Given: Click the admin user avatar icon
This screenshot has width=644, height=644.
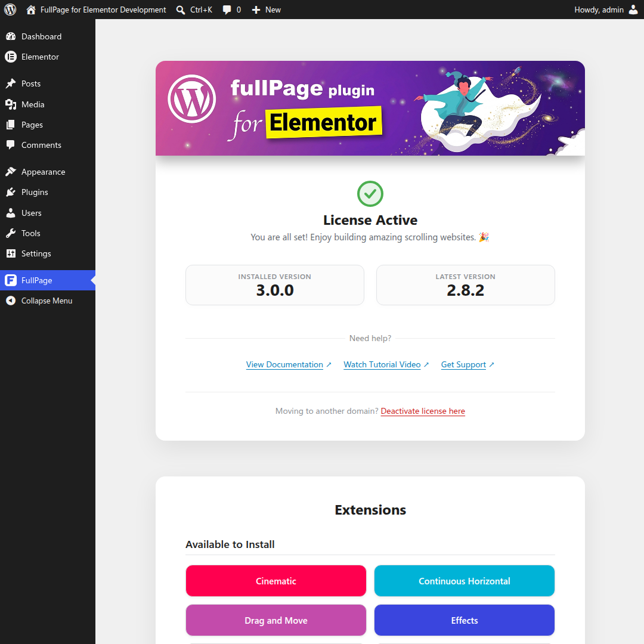Looking at the screenshot, I should click(x=633, y=10).
